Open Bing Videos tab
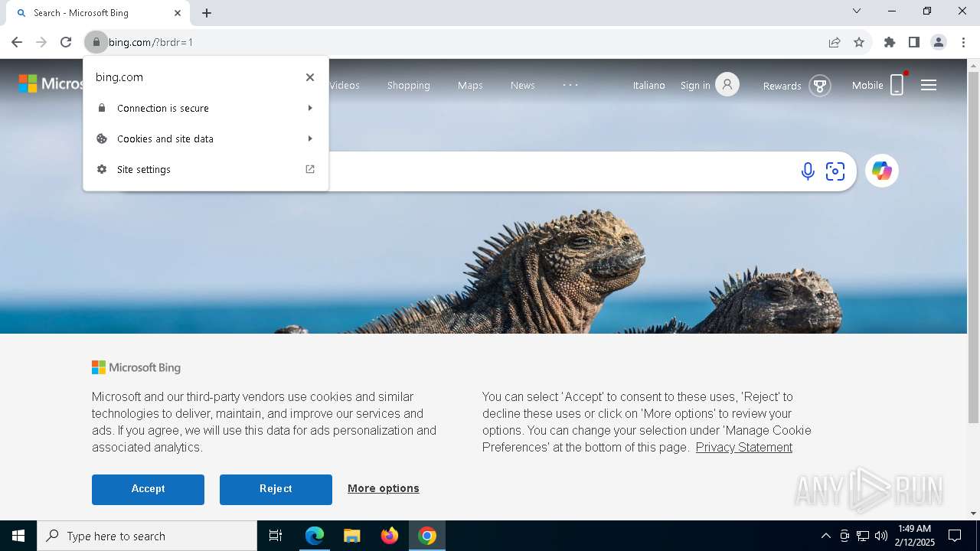This screenshot has height=551, width=980. (345, 85)
